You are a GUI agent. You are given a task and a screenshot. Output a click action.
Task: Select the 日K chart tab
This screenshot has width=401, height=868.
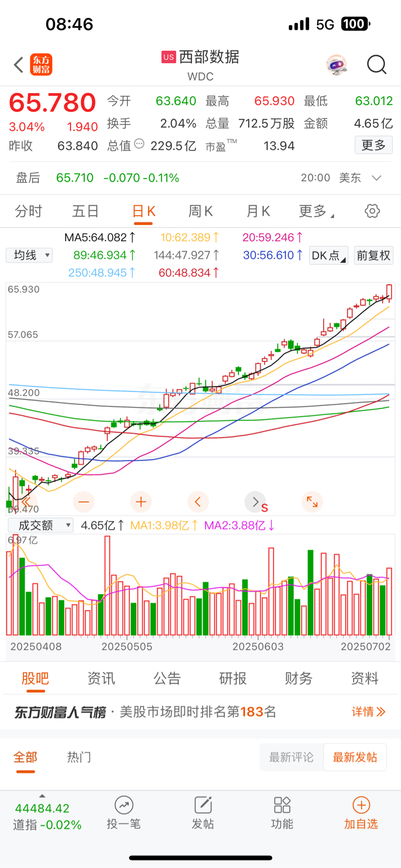144,211
